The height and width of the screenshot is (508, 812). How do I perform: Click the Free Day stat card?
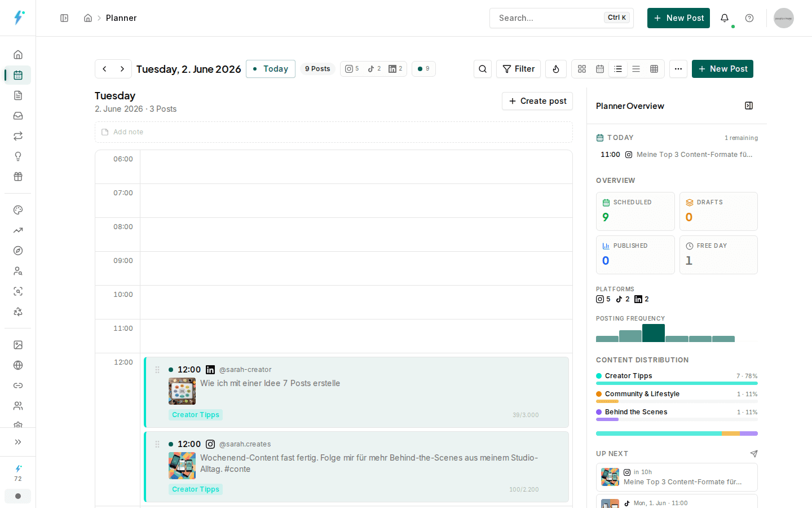[718, 255]
